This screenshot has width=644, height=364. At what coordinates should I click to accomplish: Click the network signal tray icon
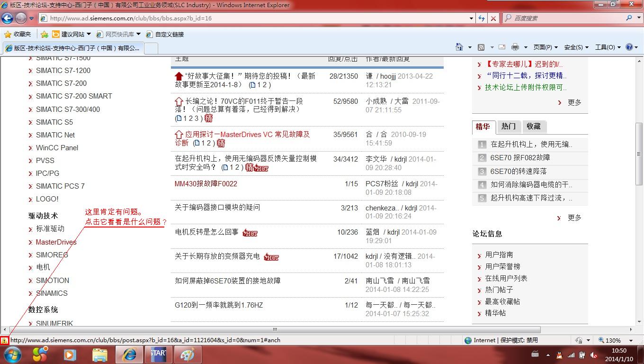[571, 355]
